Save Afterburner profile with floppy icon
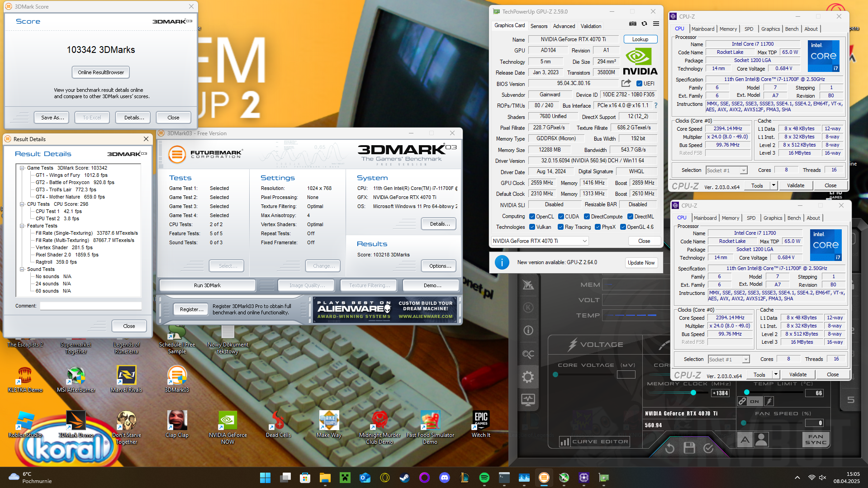Image resolution: width=868 pixels, height=488 pixels. click(689, 448)
